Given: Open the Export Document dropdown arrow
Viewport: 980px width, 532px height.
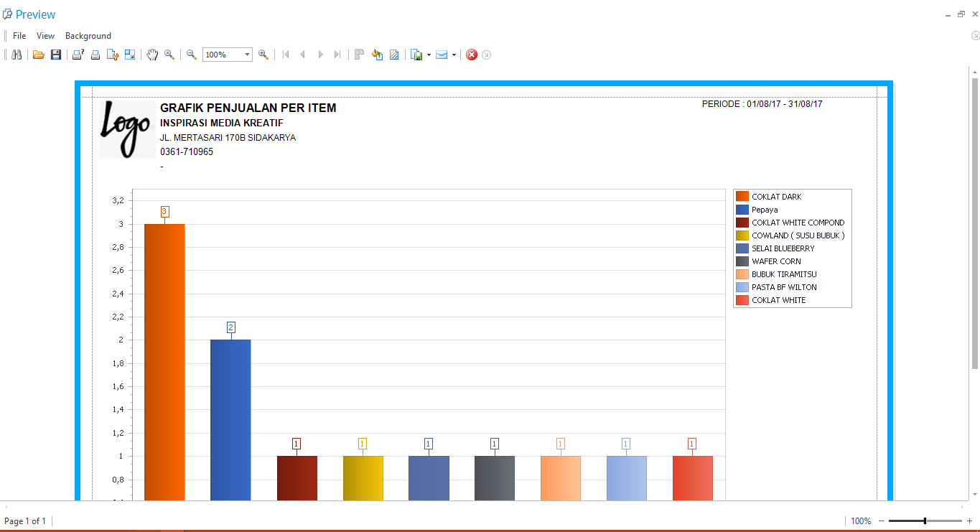Looking at the screenshot, I should click(x=429, y=55).
